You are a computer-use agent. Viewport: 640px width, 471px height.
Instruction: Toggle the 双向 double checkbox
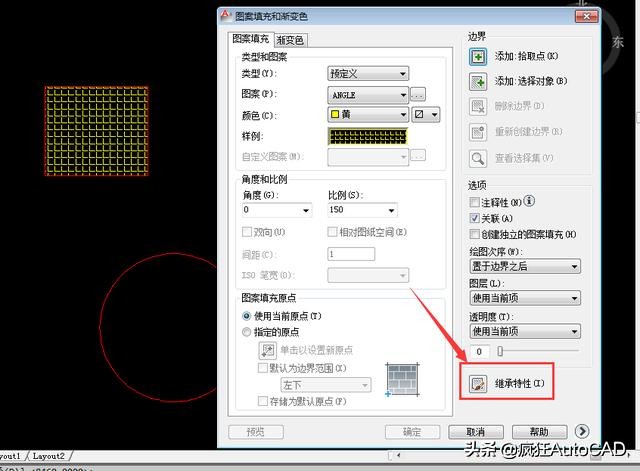pos(247,232)
